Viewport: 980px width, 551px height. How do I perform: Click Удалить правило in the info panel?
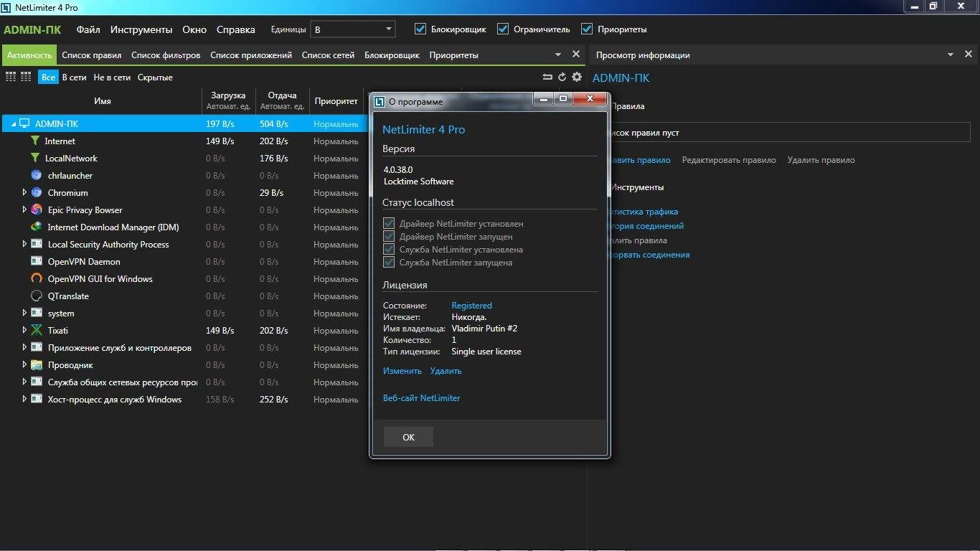click(x=821, y=160)
